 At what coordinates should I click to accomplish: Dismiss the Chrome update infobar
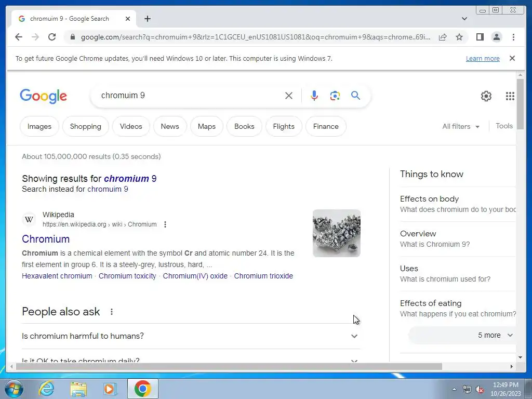pyautogui.click(x=512, y=58)
